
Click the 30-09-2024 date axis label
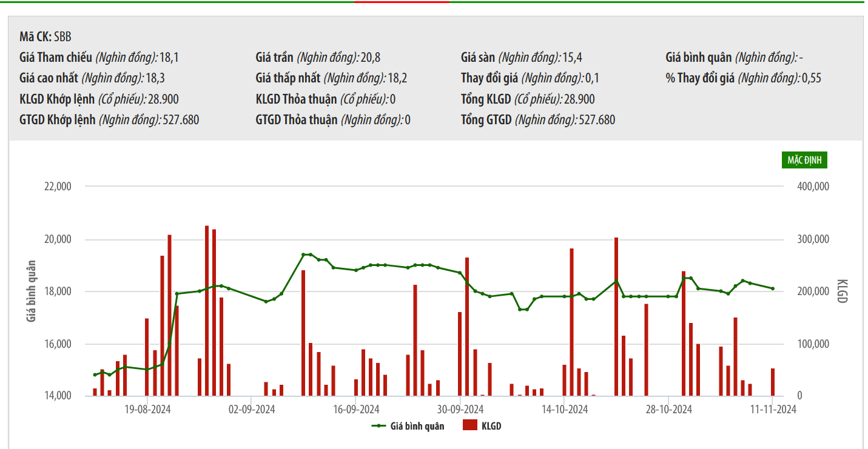[x=460, y=409]
